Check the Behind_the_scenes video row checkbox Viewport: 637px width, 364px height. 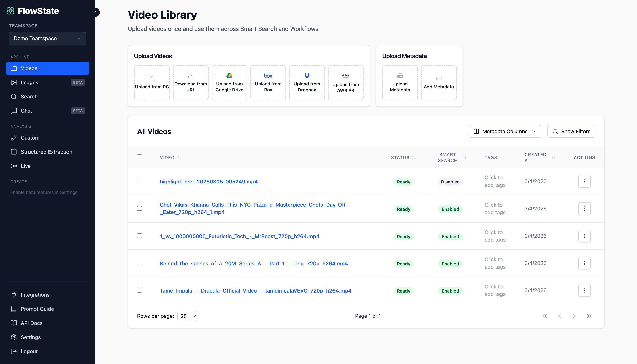tap(140, 263)
